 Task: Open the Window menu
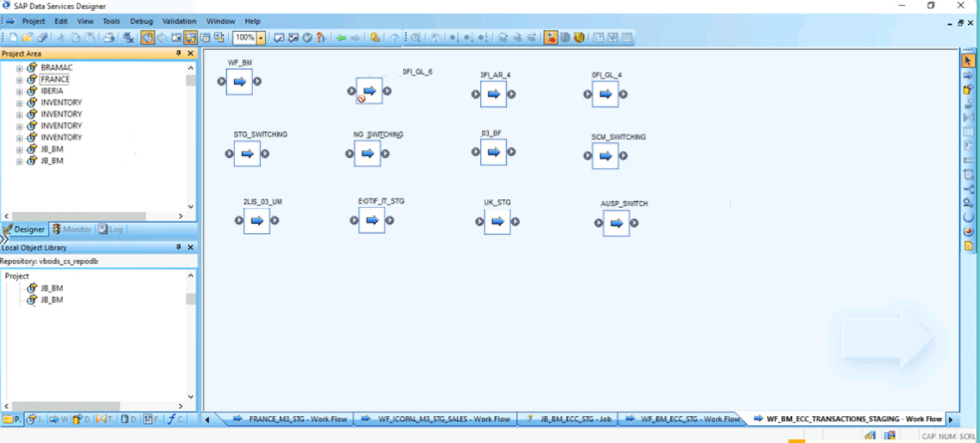[x=221, y=21]
